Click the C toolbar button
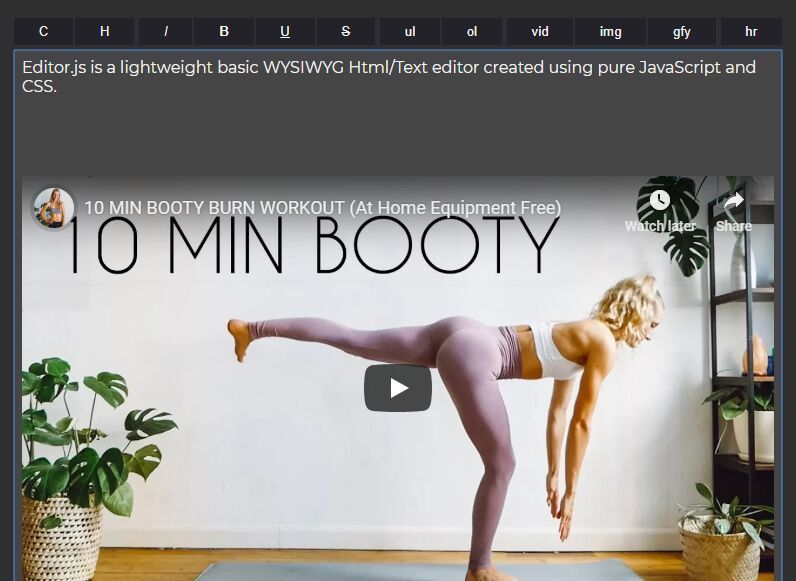The image size is (796, 581). point(43,31)
